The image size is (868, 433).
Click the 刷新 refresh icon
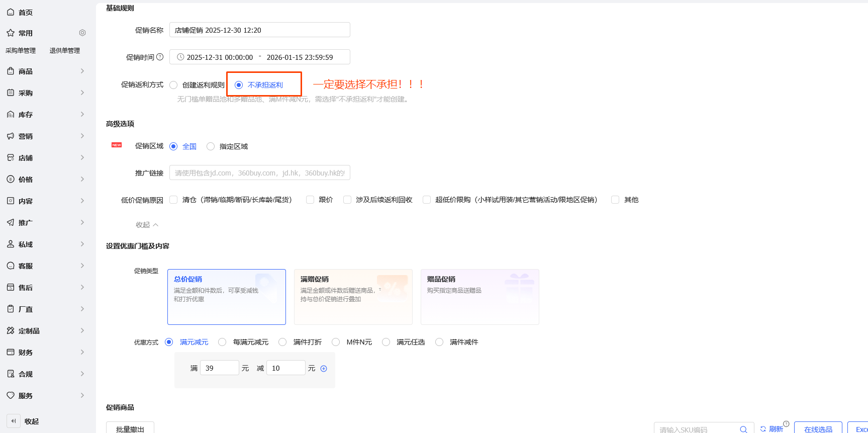763,429
